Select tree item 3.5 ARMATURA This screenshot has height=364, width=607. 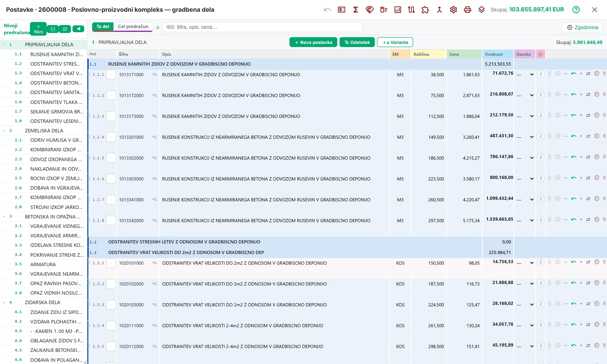click(44, 264)
